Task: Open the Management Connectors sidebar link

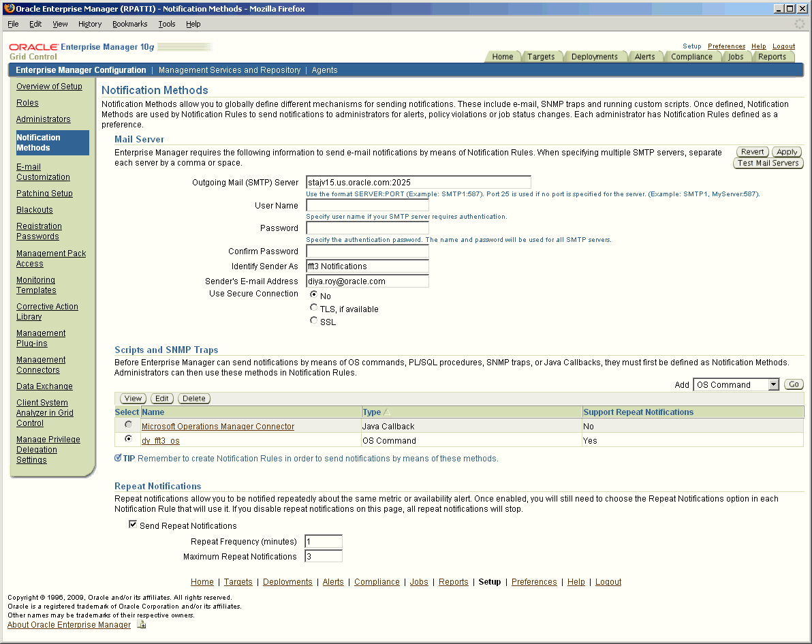Action: pyautogui.click(x=41, y=365)
